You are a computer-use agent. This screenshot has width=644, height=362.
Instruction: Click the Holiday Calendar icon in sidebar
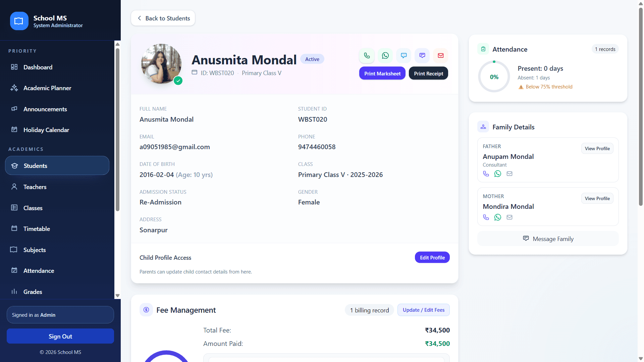(14, 130)
